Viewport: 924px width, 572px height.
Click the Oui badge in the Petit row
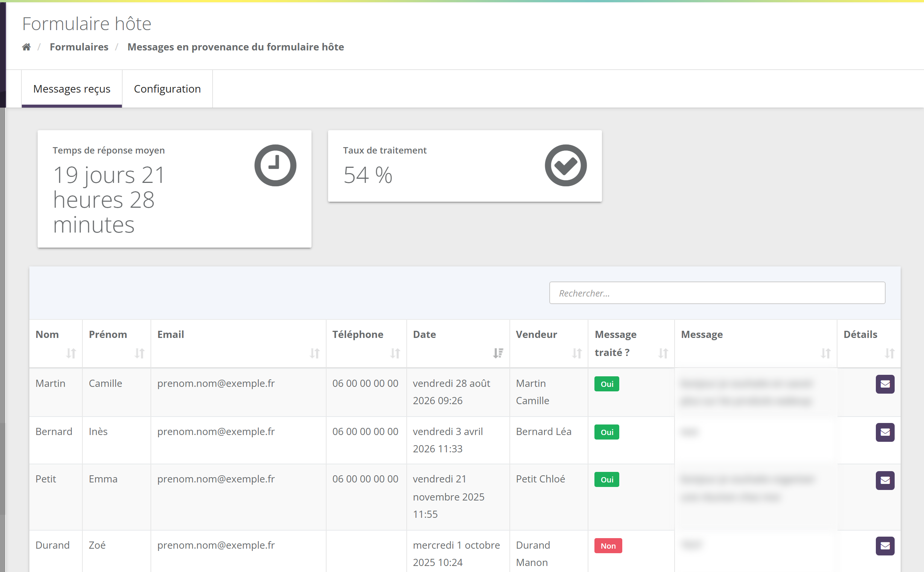coord(607,479)
